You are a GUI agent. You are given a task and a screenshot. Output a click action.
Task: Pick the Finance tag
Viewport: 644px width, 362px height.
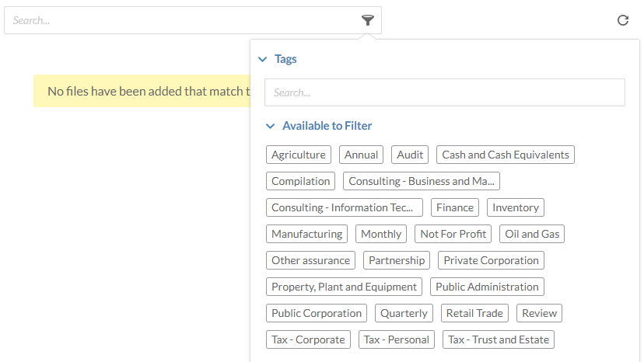[455, 207]
